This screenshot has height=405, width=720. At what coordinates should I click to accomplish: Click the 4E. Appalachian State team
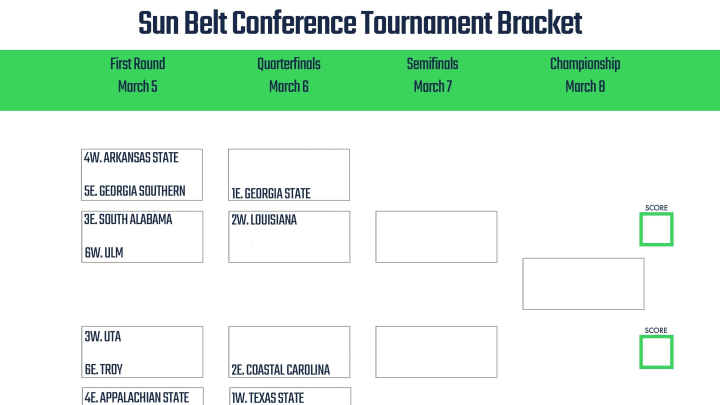pyautogui.click(x=136, y=397)
